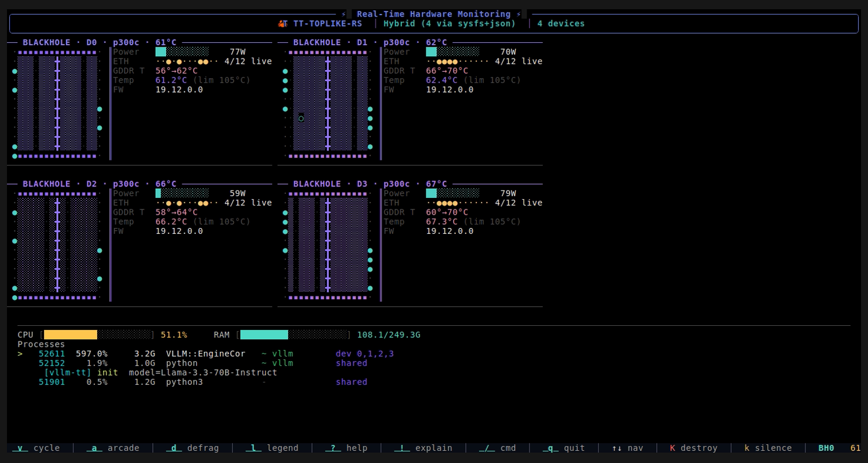The height and width of the screenshot is (463, 868).
Task: Click the RAM usage bar
Action: (x=294, y=335)
